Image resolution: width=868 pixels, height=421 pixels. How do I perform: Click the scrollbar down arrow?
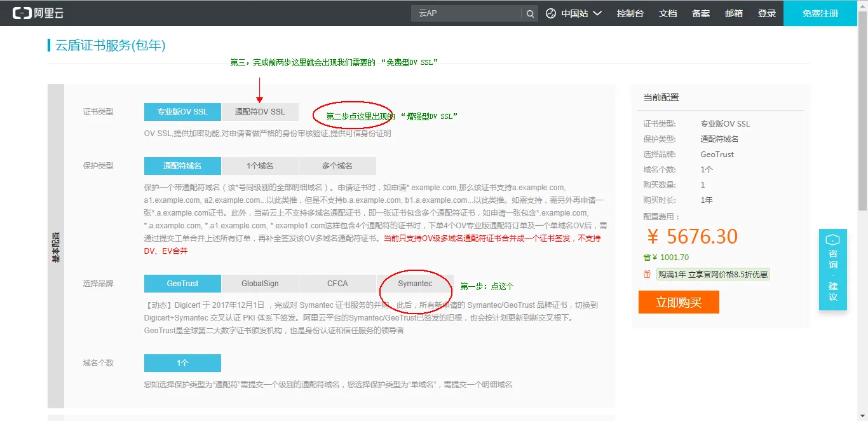[863, 417]
